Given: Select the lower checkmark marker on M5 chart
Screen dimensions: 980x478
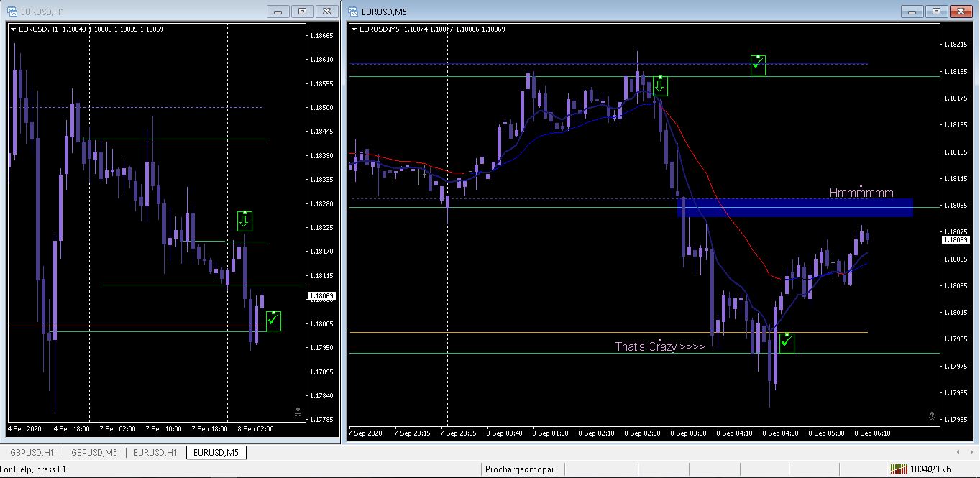Looking at the screenshot, I should tap(787, 343).
